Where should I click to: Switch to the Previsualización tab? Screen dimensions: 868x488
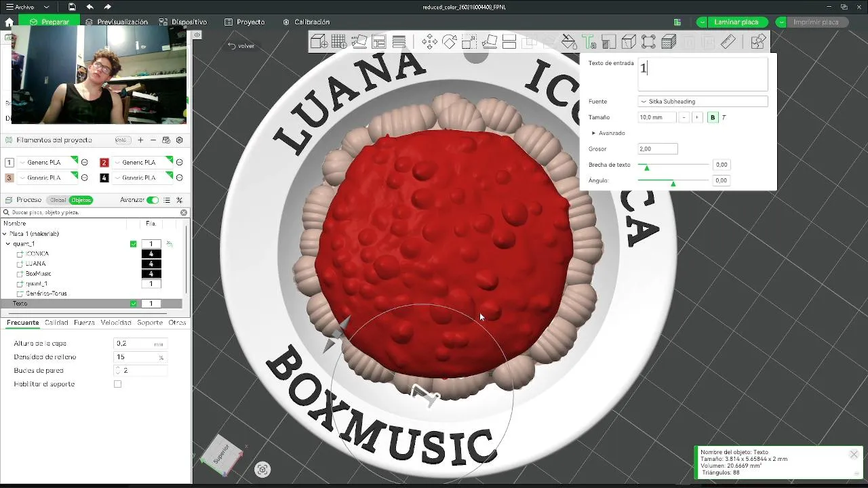point(117,22)
